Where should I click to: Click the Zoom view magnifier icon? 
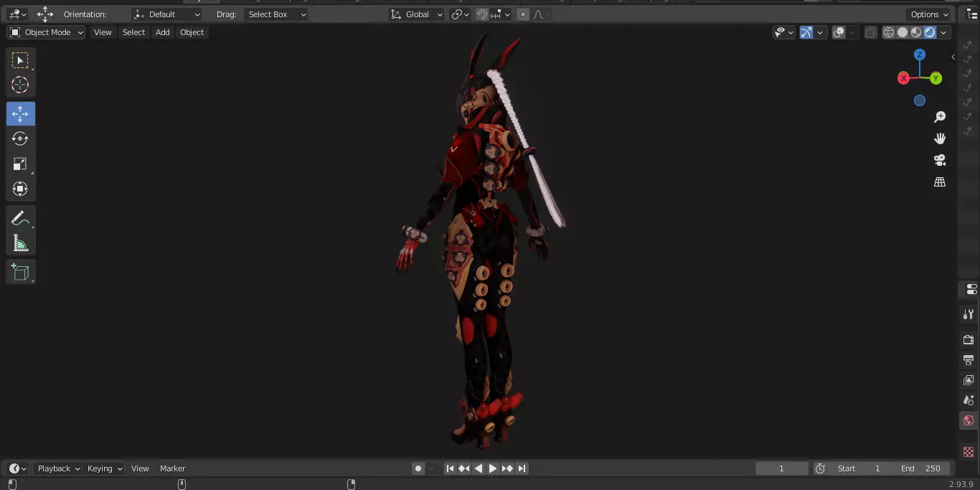click(940, 117)
